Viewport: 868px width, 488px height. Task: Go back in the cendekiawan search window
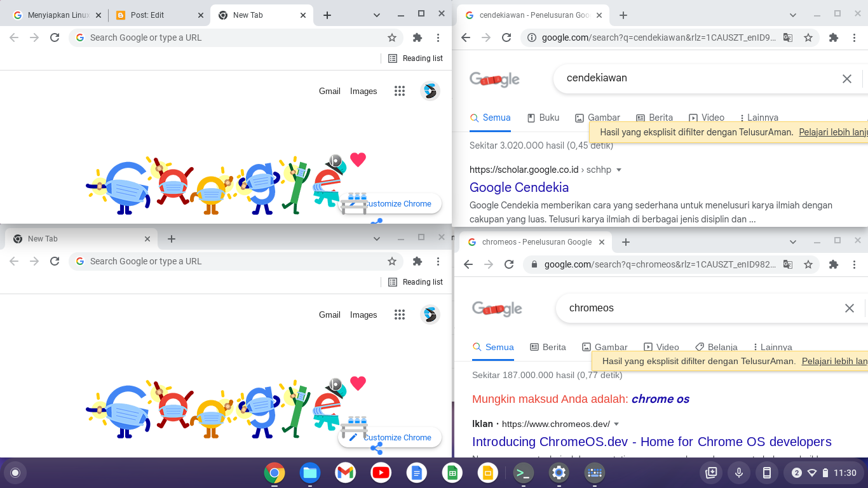click(466, 37)
